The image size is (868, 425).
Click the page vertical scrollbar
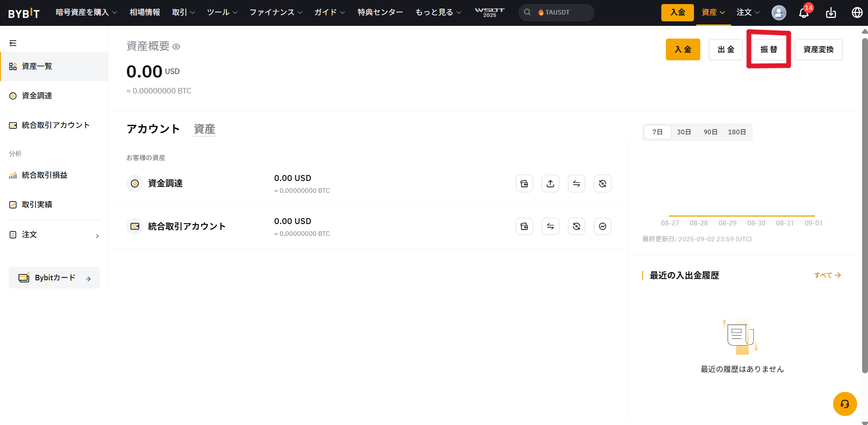(x=864, y=204)
